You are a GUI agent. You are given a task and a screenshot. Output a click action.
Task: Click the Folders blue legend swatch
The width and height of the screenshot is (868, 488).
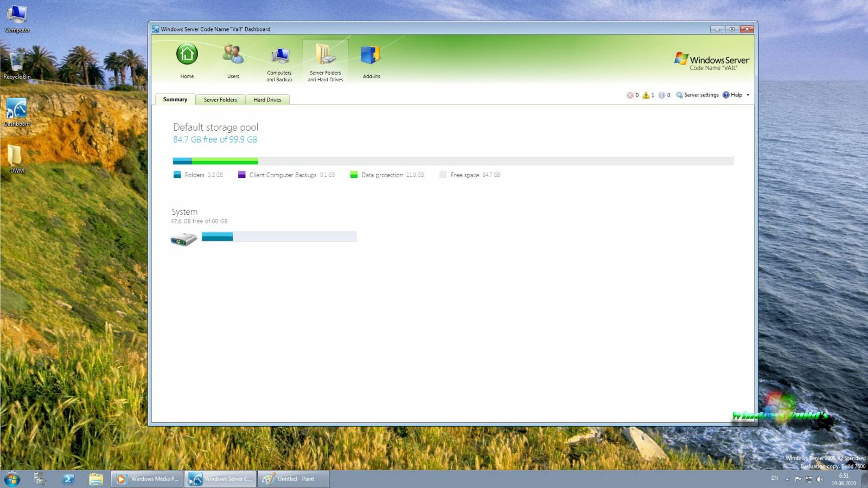coord(177,175)
